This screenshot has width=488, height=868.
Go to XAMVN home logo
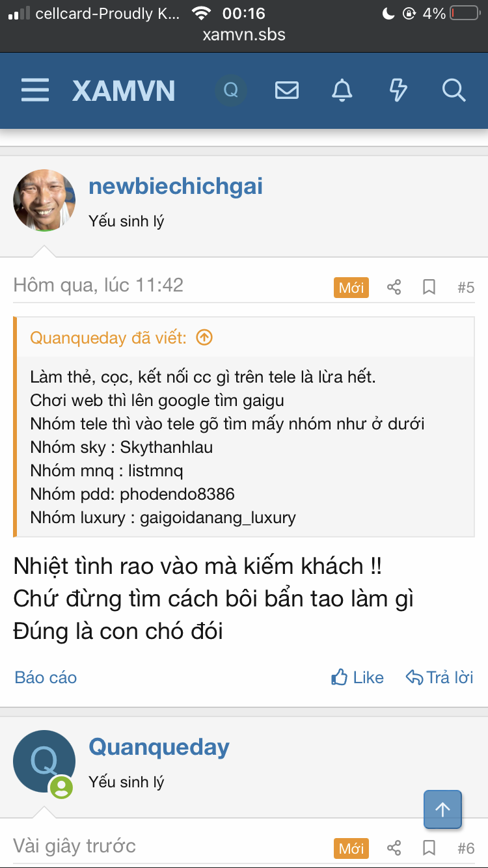124,90
